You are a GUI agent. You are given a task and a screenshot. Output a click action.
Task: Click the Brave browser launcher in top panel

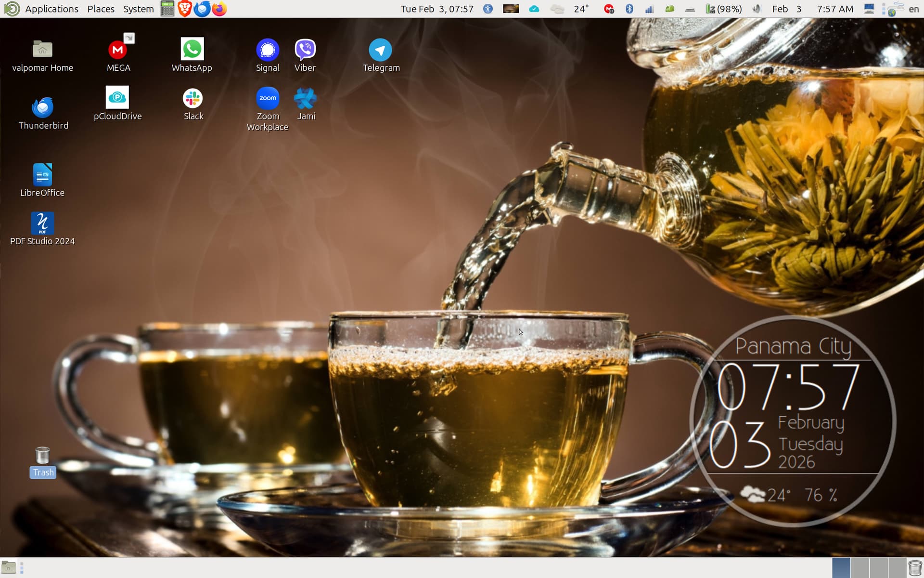[185, 9]
